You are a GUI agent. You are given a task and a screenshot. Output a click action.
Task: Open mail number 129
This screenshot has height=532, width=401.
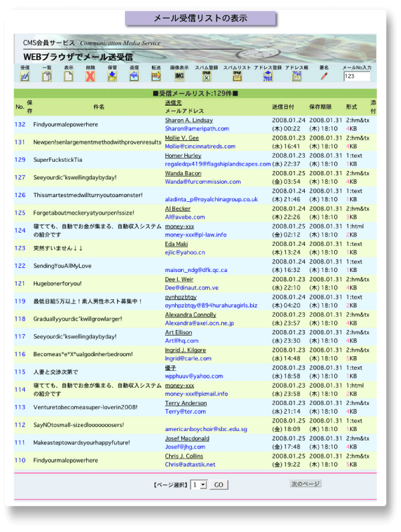20,160
